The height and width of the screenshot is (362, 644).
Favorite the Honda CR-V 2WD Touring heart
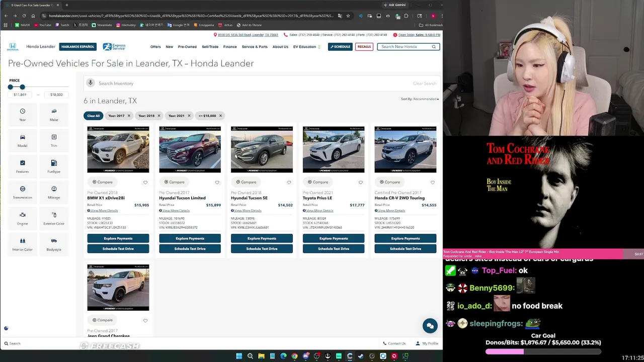point(433,182)
